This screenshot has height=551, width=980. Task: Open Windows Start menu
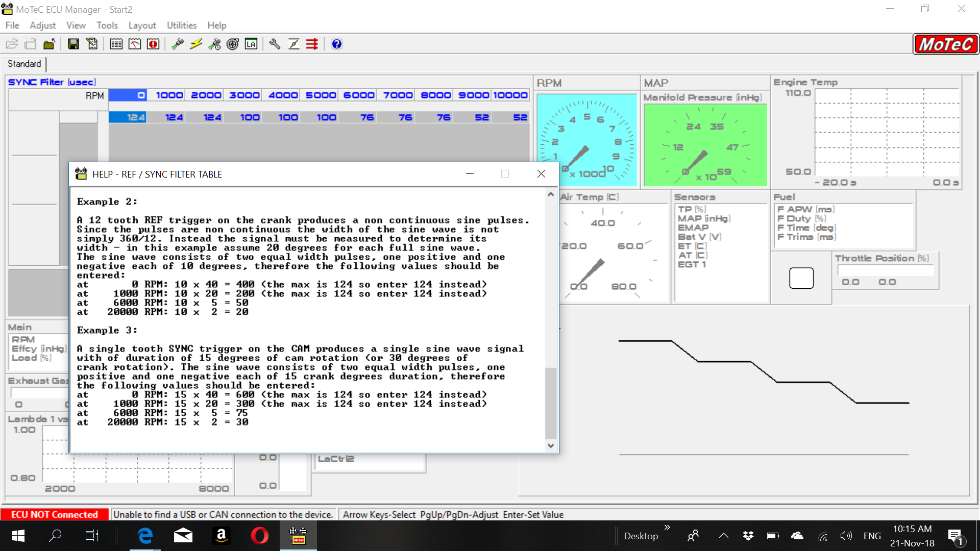pyautogui.click(x=18, y=536)
